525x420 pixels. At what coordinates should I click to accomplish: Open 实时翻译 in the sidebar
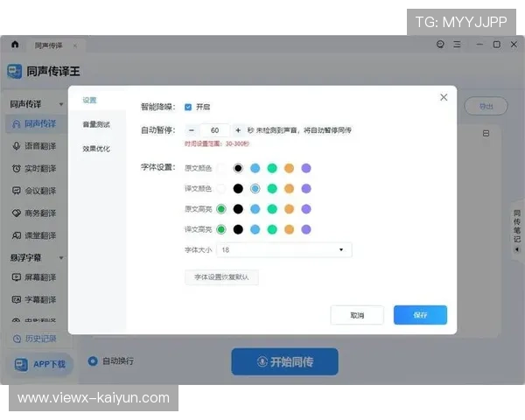(x=34, y=169)
